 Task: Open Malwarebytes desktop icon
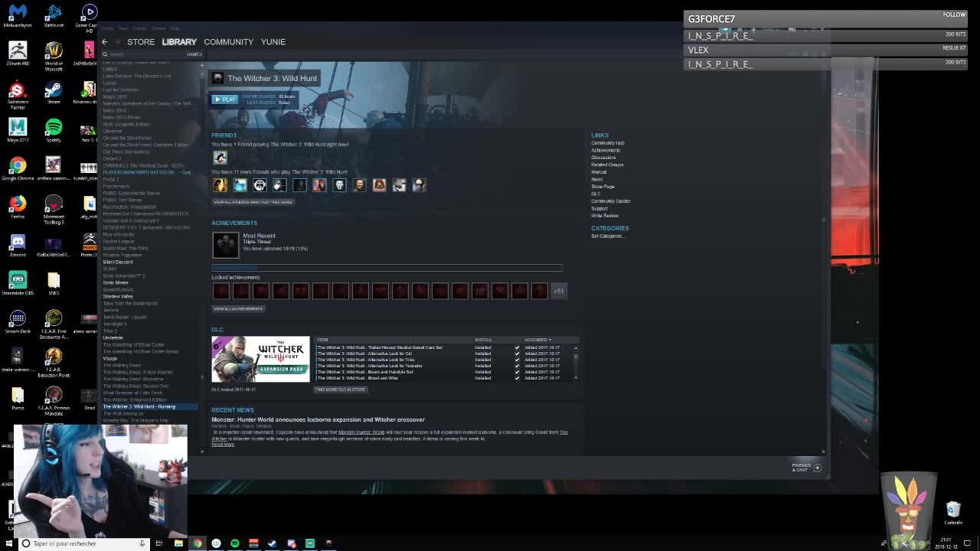pyautogui.click(x=18, y=16)
